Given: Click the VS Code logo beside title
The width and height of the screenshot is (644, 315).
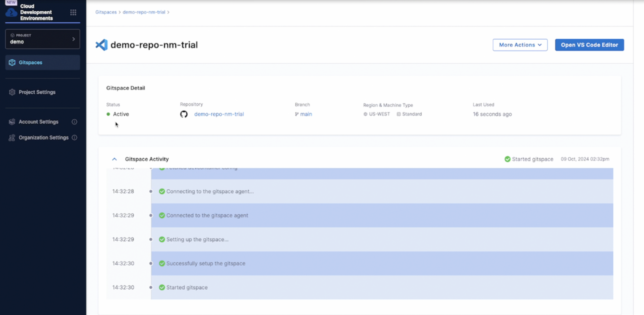Looking at the screenshot, I should [x=102, y=45].
